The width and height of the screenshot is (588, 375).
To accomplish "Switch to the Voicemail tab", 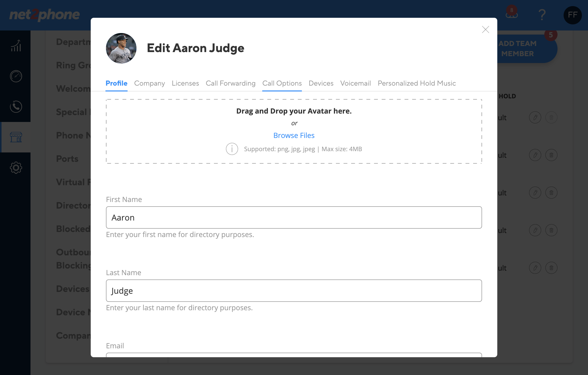I will click(355, 83).
